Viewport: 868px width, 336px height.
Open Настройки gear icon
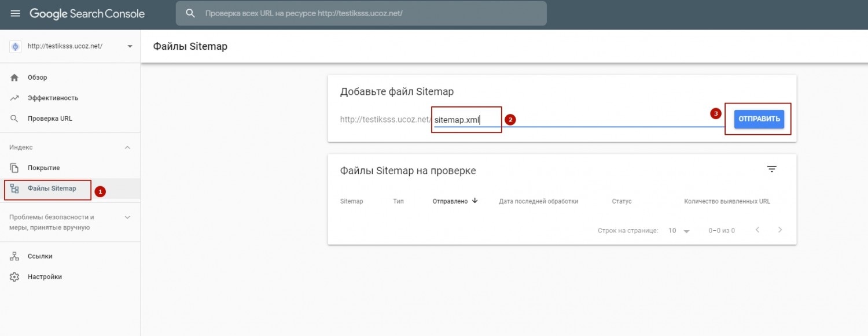[15, 277]
